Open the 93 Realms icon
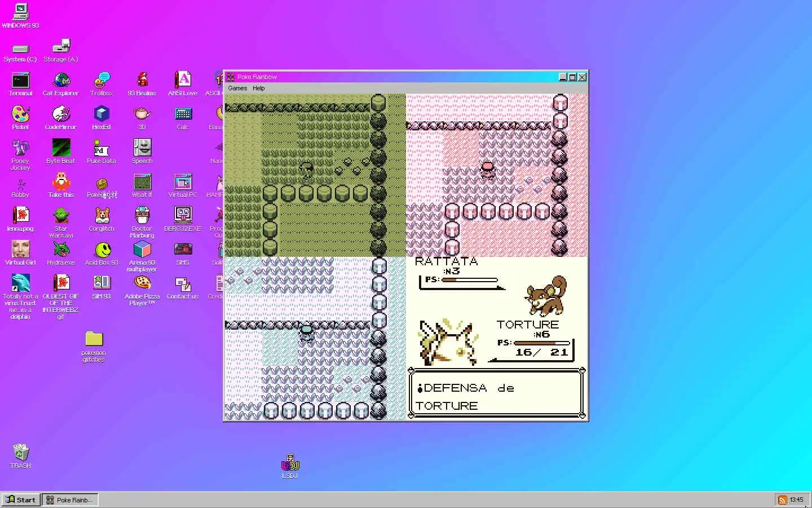This screenshot has height=508, width=812. click(x=142, y=84)
